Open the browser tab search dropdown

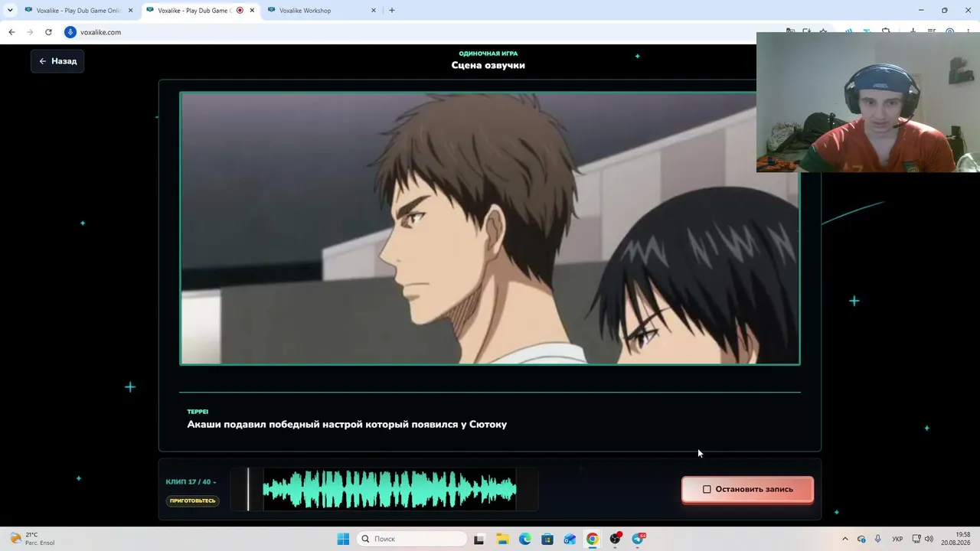click(x=10, y=11)
